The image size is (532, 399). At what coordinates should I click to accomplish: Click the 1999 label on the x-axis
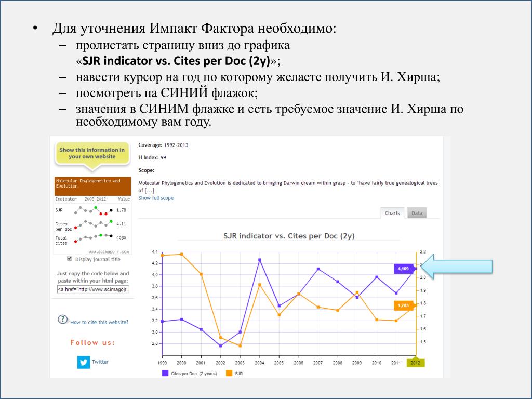pyautogui.click(x=162, y=363)
